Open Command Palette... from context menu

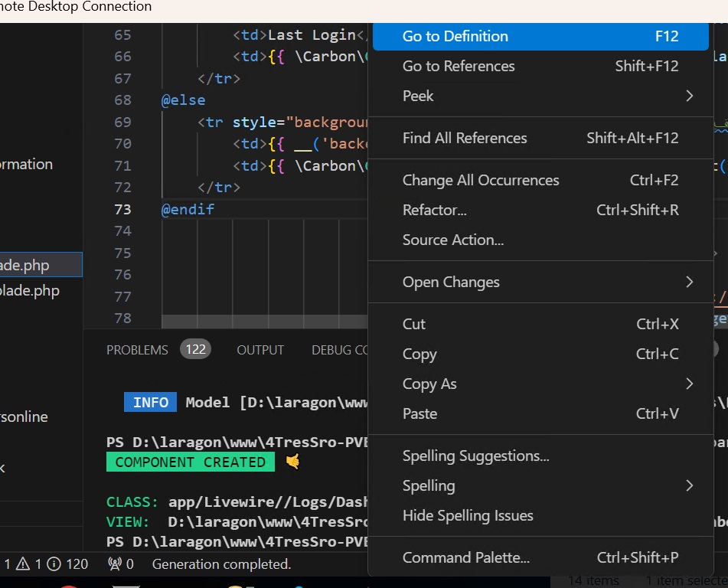point(540,557)
